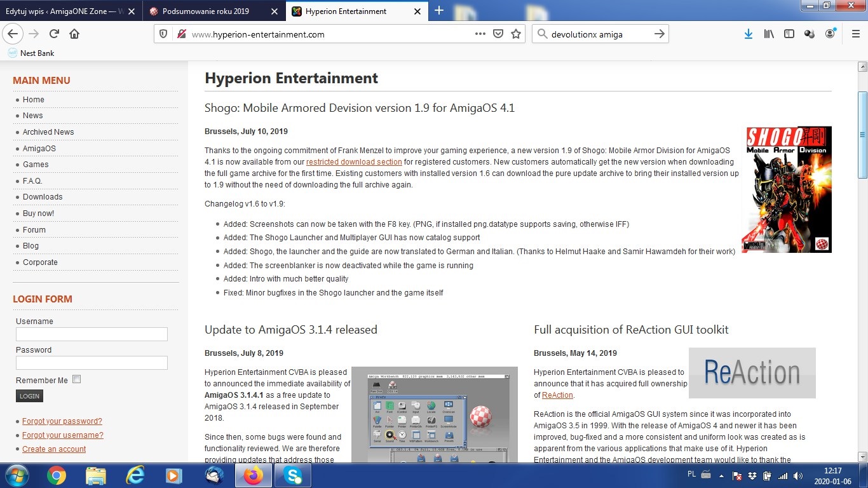Click the scrollbar up arrow

click(x=862, y=66)
